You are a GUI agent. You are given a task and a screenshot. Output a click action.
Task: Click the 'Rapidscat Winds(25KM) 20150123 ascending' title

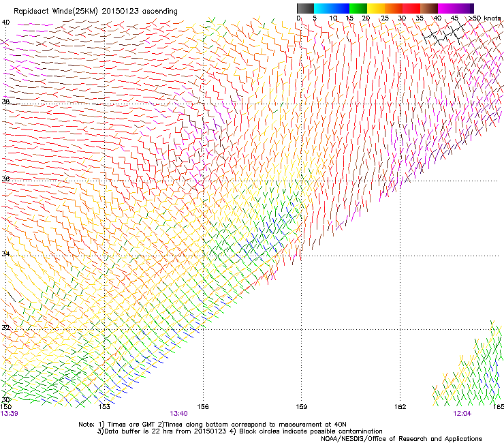[95, 12]
